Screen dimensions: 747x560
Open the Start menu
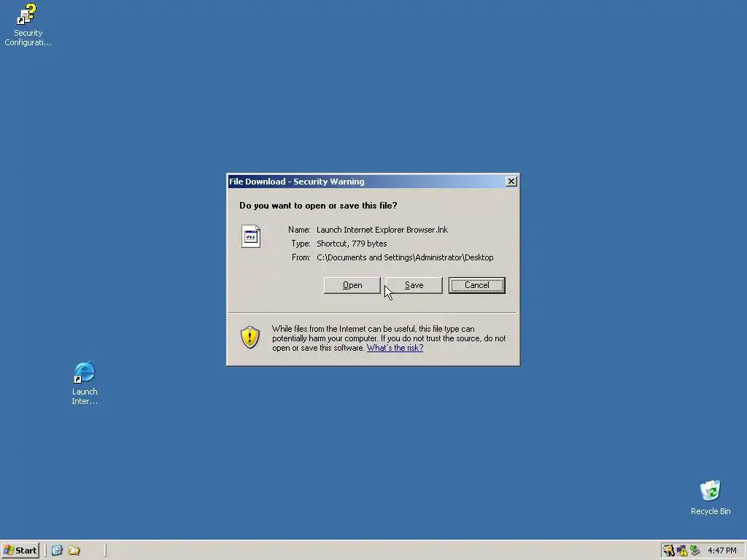[20, 551]
